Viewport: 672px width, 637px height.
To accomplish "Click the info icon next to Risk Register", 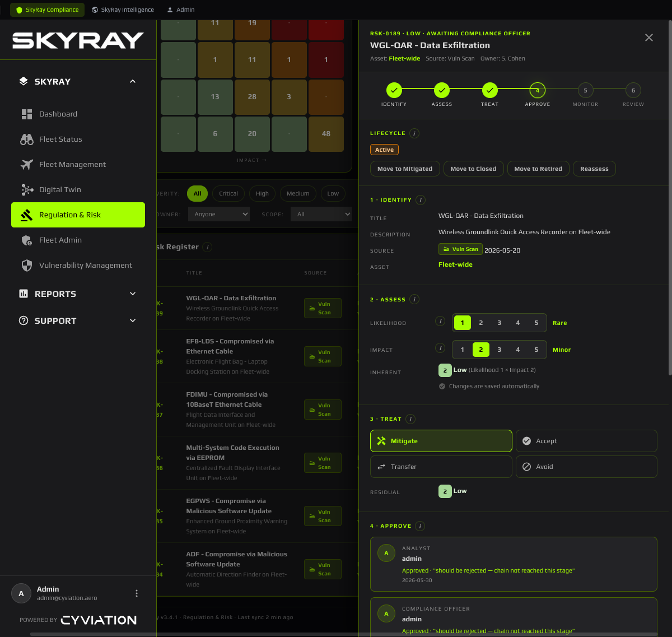I will point(207,247).
